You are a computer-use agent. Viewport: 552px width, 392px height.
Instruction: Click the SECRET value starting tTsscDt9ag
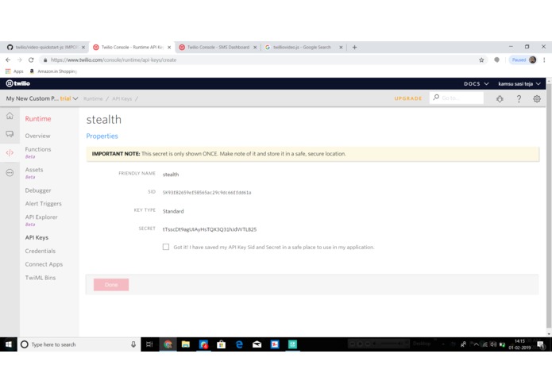pyautogui.click(x=210, y=229)
